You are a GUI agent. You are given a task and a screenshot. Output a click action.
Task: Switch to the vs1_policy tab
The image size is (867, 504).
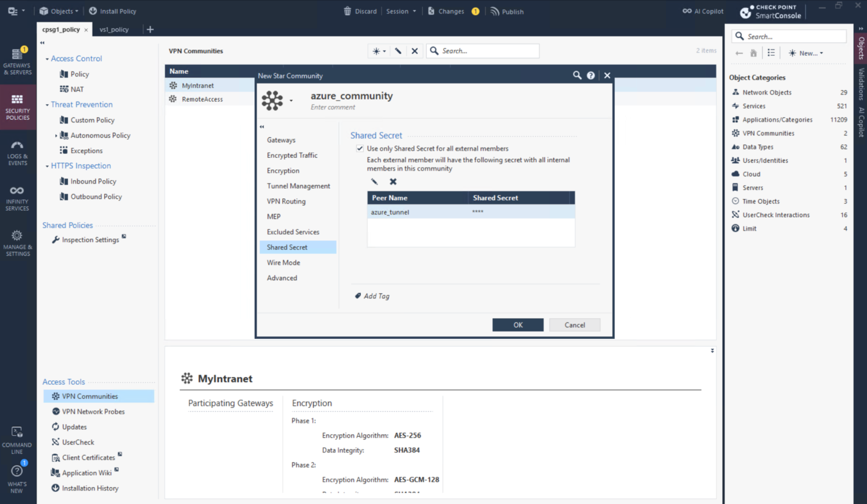(114, 30)
